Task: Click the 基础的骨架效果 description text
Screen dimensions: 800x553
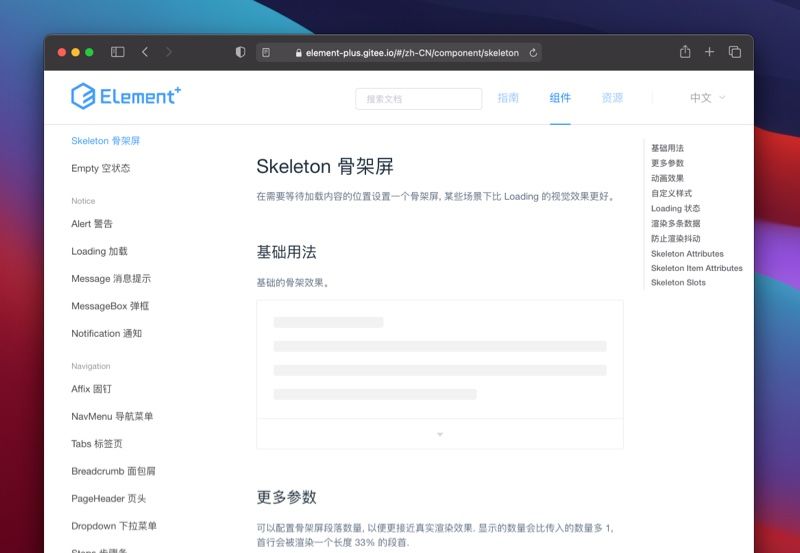Action: pyautogui.click(x=292, y=283)
